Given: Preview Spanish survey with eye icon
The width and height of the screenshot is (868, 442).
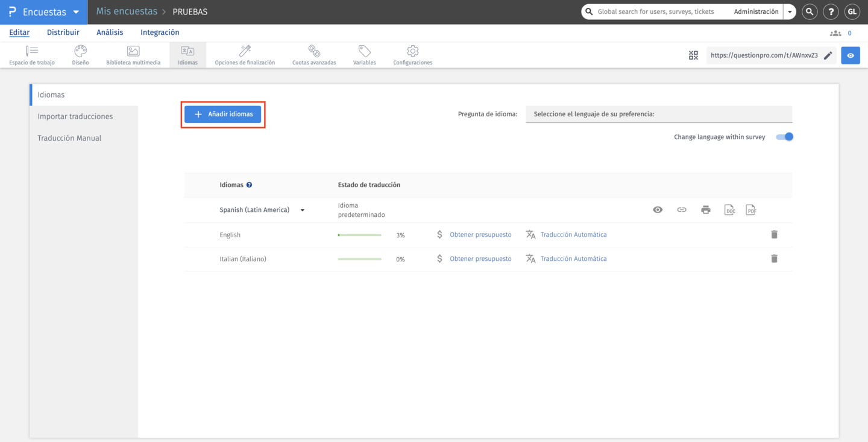Looking at the screenshot, I should (658, 210).
